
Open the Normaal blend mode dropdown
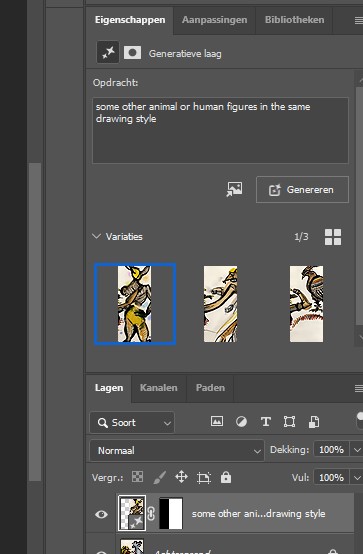[x=177, y=450]
